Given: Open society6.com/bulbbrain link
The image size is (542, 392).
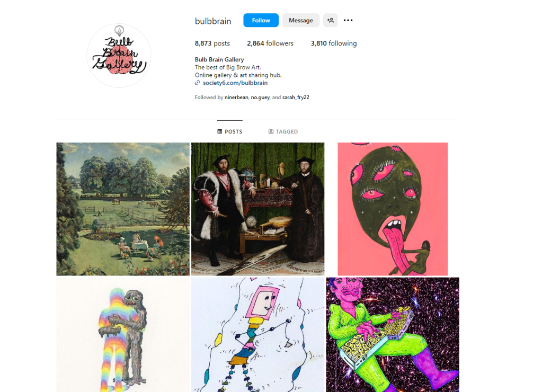Looking at the screenshot, I should point(235,83).
